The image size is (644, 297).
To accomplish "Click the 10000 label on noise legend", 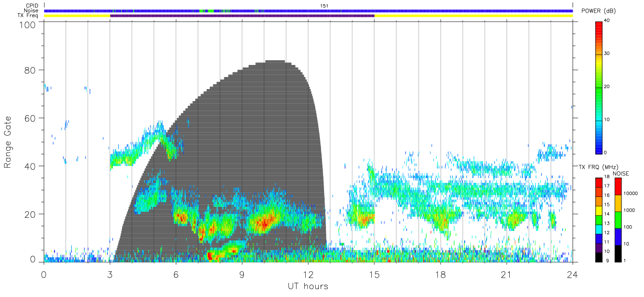I will [630, 193].
